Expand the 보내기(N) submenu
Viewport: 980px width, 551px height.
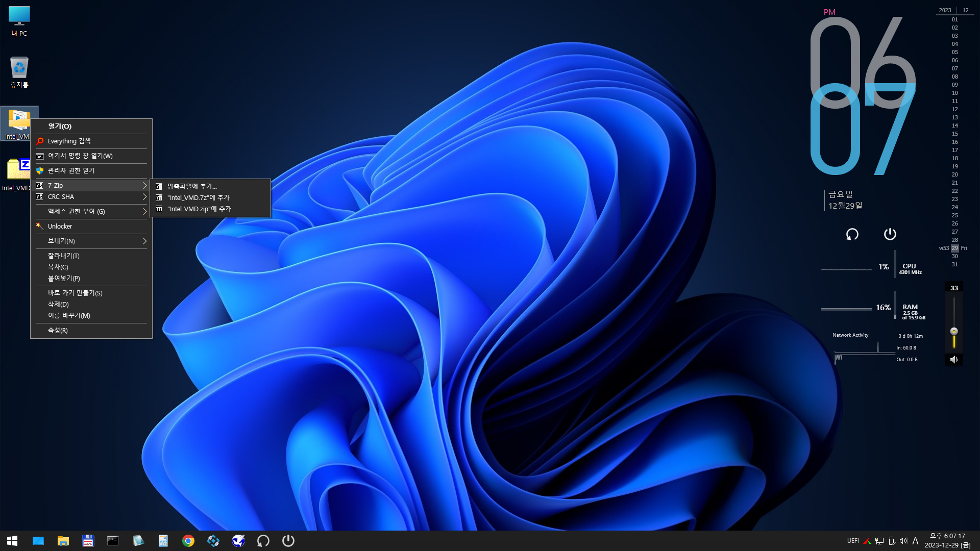coord(91,241)
